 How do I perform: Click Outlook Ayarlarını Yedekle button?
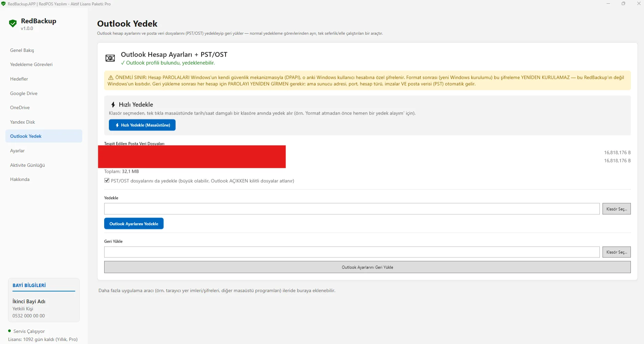134,224
